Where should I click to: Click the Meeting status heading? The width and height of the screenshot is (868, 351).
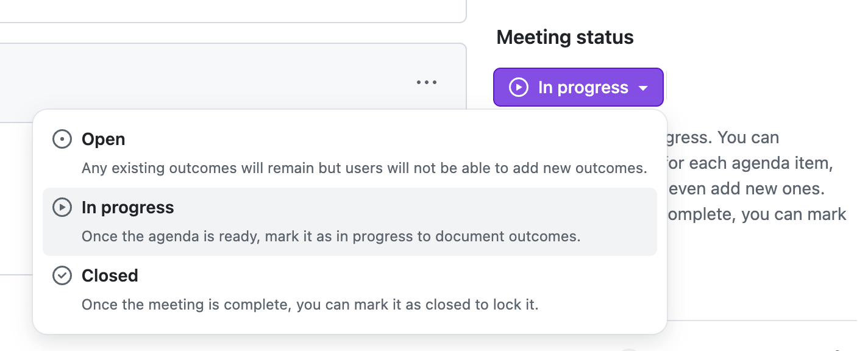564,37
